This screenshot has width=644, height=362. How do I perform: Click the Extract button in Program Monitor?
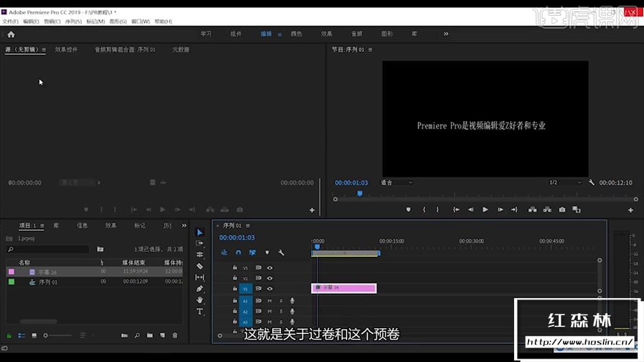pos(547,210)
